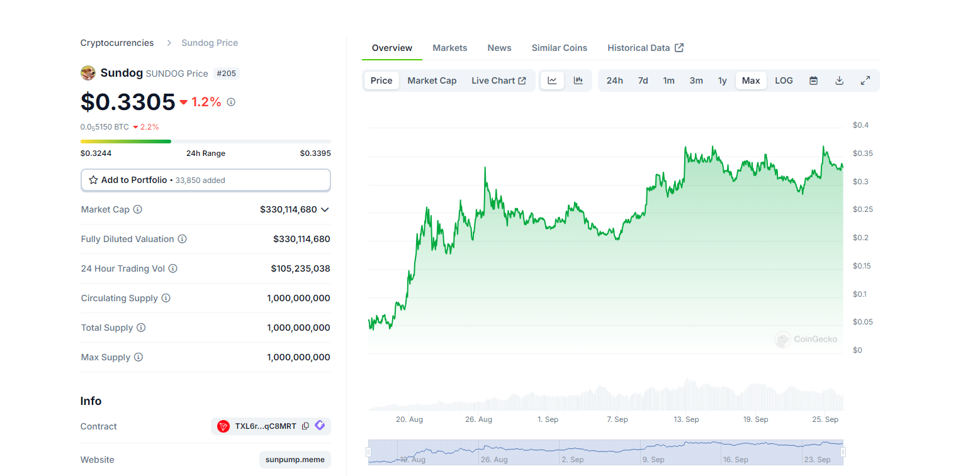Select the Price chart toggle
The image size is (980, 476).
pyautogui.click(x=381, y=80)
